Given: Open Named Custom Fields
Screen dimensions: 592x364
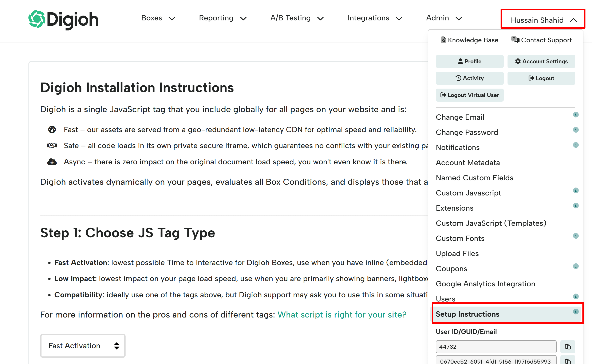Looking at the screenshot, I should pos(475,178).
